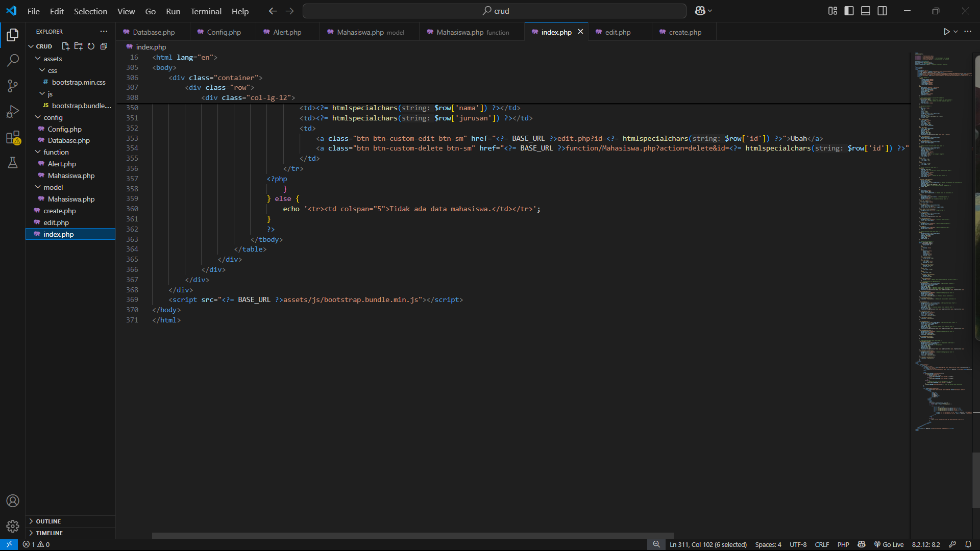Open the Source Control view
This screenshot has height=551, width=980.
click(x=13, y=86)
